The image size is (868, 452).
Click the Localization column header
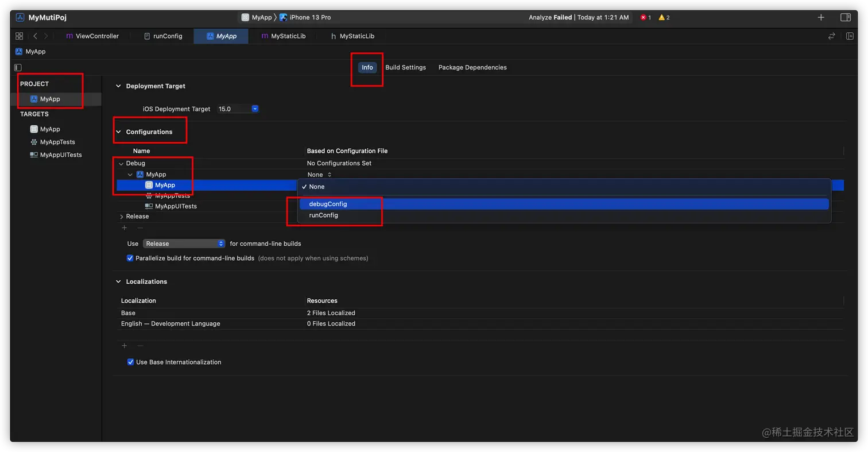(x=138, y=300)
